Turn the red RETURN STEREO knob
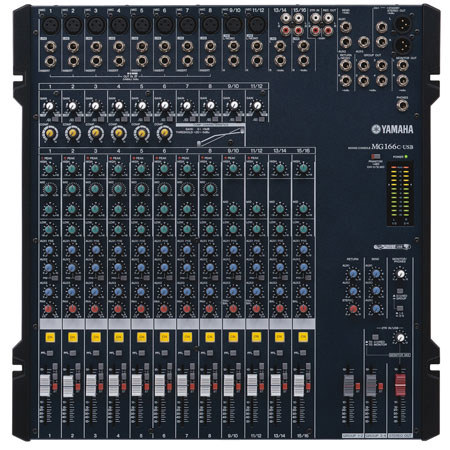450x450 pixels. (x=353, y=309)
